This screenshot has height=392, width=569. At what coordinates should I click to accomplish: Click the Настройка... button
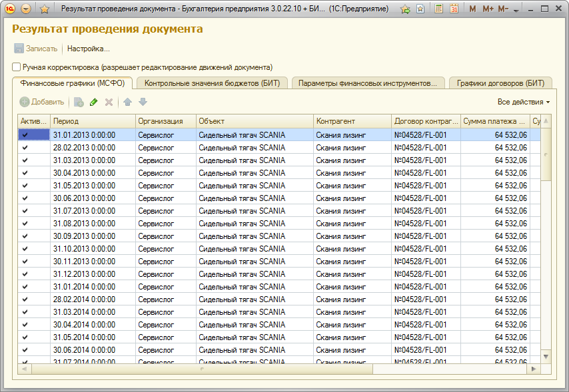[x=88, y=49]
